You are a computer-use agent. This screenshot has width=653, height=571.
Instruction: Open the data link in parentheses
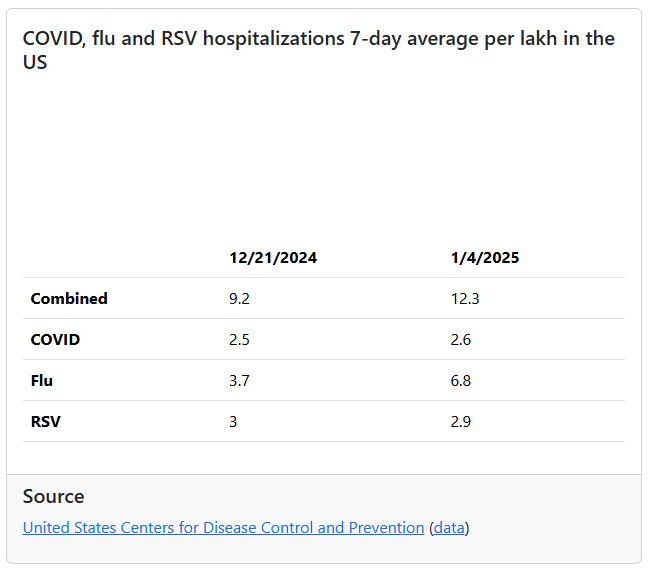(449, 528)
